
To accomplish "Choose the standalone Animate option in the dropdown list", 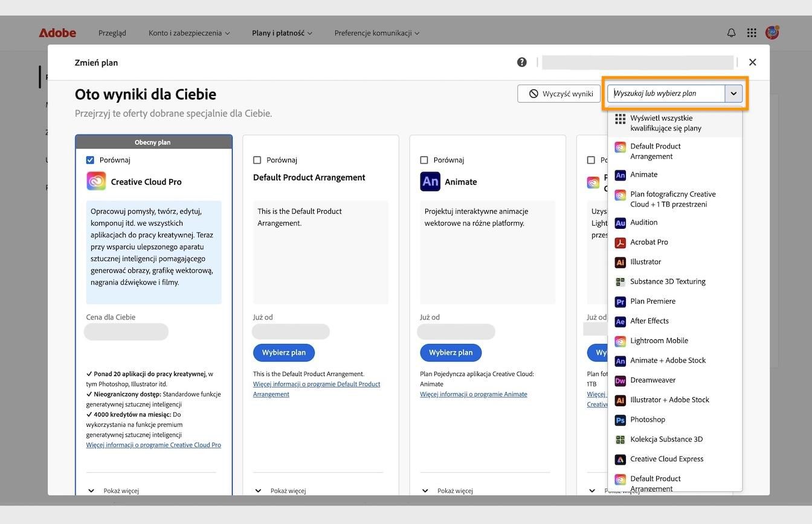I will pos(675,175).
